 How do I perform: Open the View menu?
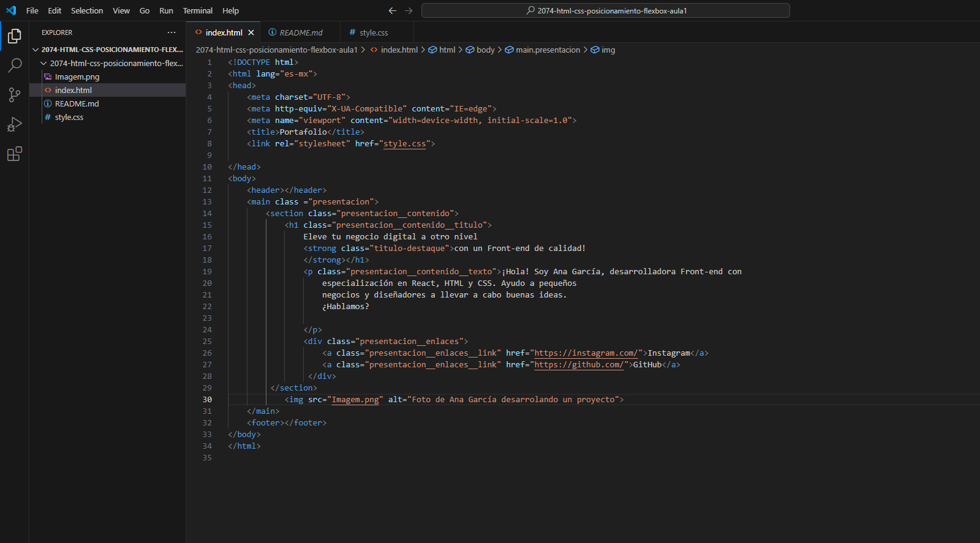pyautogui.click(x=121, y=10)
